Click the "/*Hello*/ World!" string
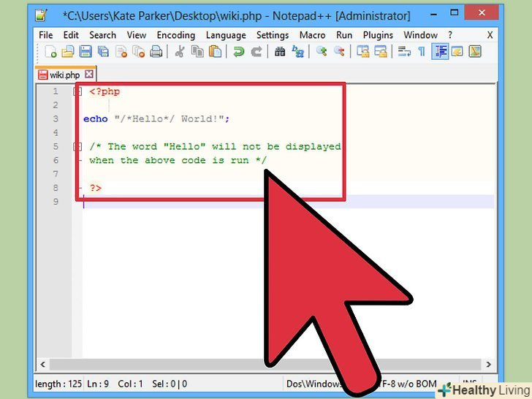The image size is (532, 399). pos(170,119)
